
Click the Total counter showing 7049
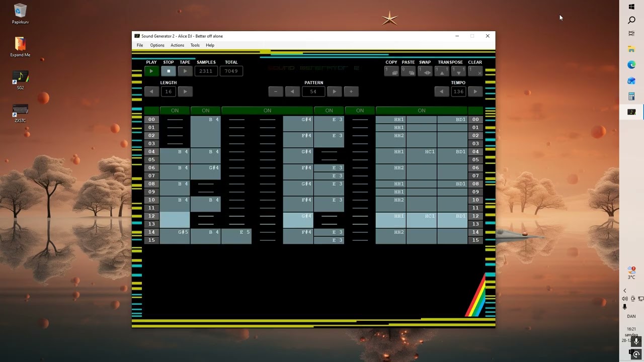click(x=231, y=71)
